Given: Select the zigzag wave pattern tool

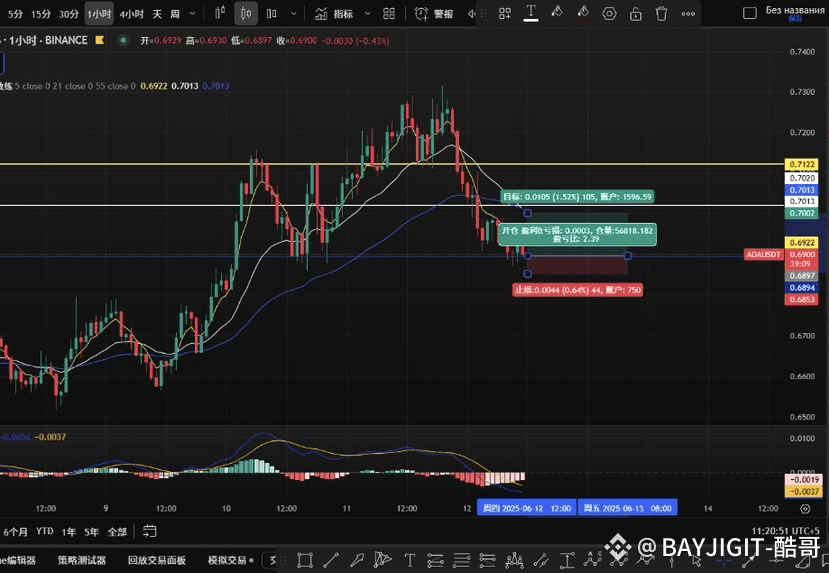Looking at the screenshot, I should 593,559.
